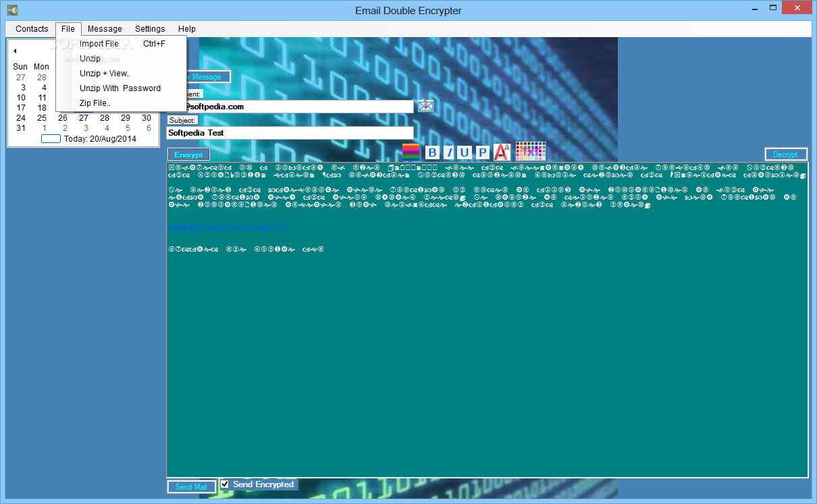817x504 pixels.
Task: Click the Encrypt button
Action: [188, 155]
